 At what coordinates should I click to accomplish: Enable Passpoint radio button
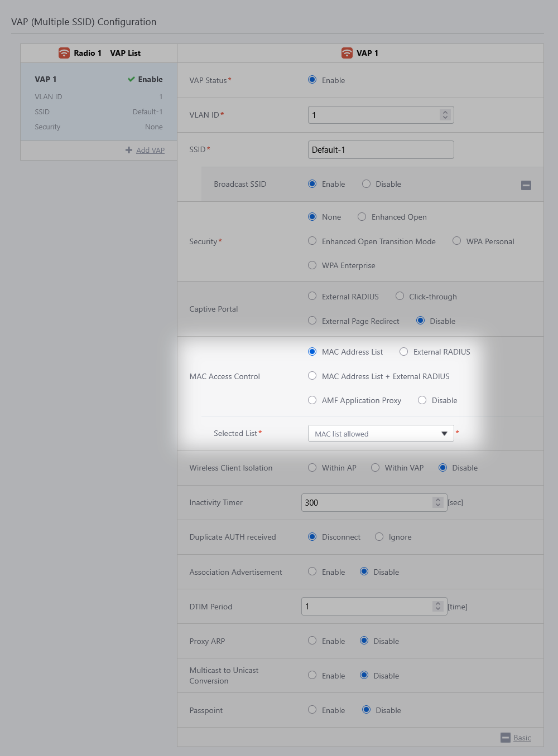coord(312,710)
